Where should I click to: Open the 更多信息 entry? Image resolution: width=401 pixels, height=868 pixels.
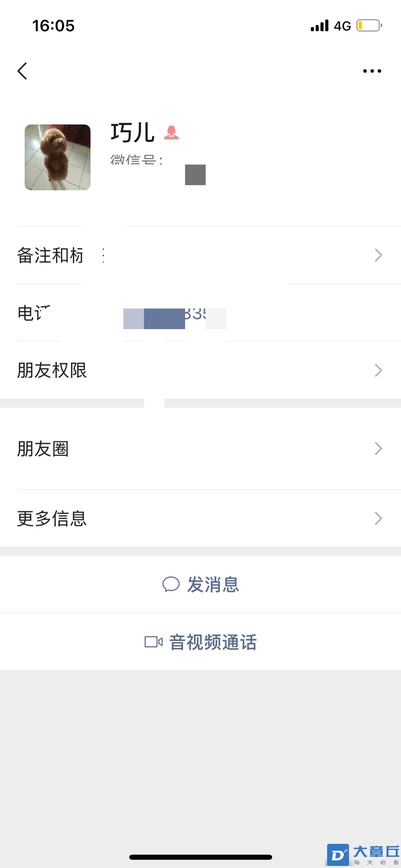point(200,518)
